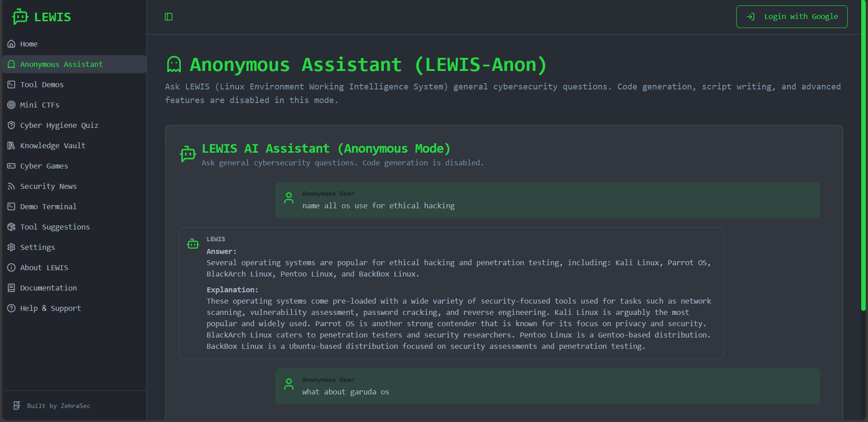Click the 'what about garuda os' message
The width and height of the screenshot is (868, 422).
[345, 392]
